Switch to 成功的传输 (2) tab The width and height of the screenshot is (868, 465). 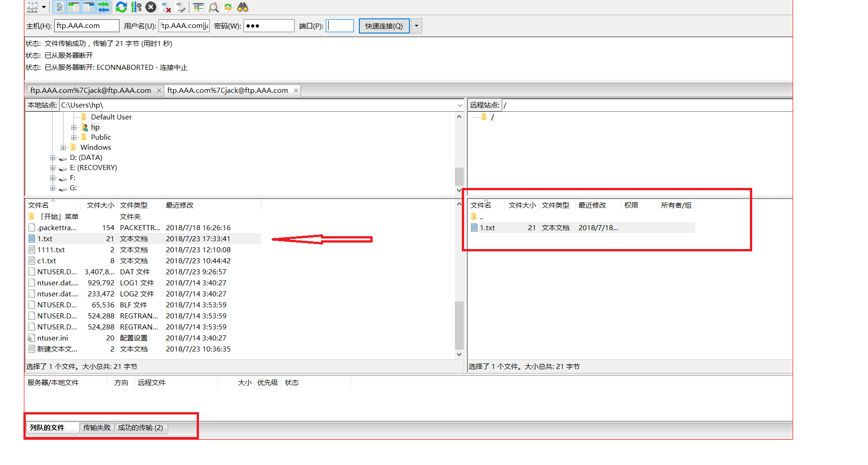coord(141,428)
